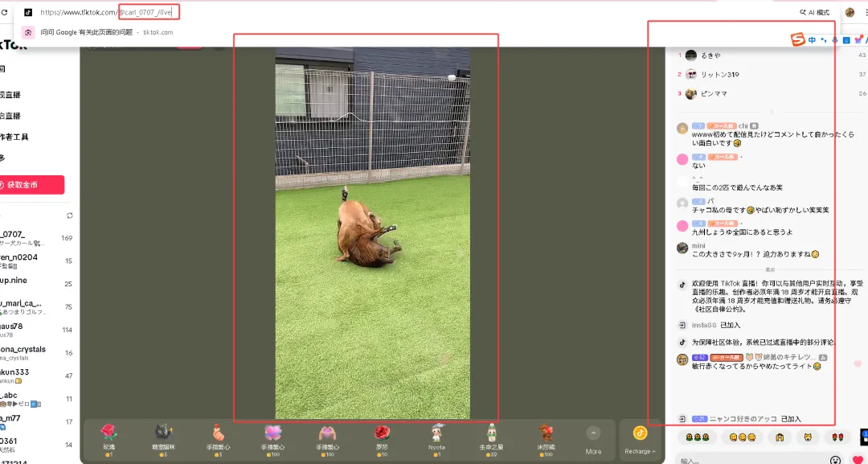Send the red flowers quick emoji reply

click(837, 437)
